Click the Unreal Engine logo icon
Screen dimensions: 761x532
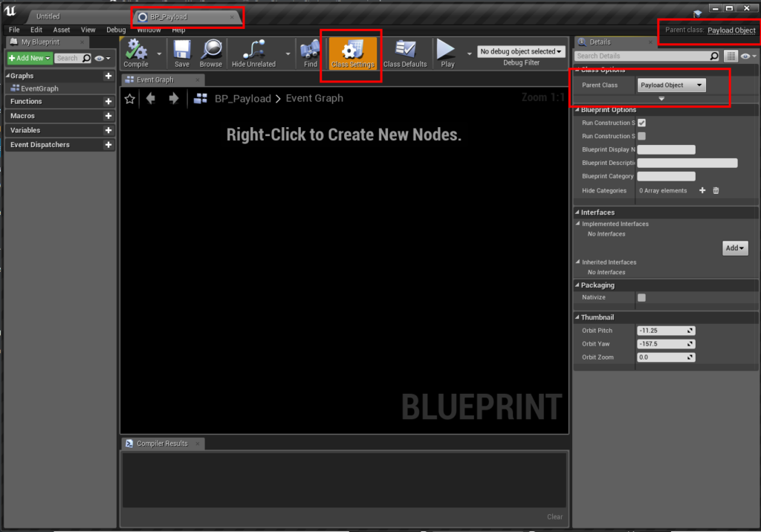click(10, 10)
